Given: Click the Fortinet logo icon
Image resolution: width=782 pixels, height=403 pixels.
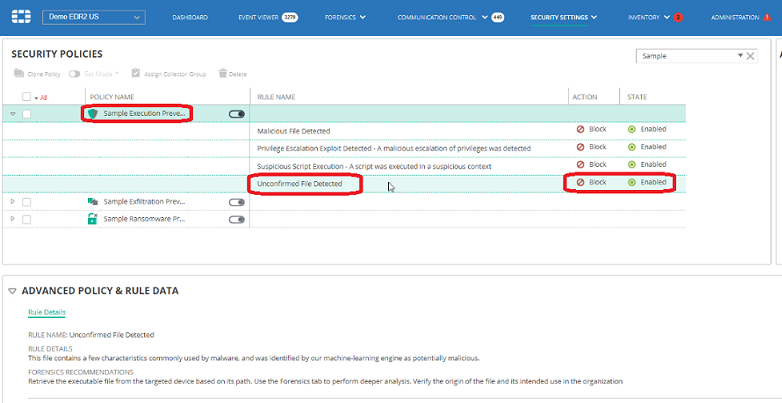Looking at the screenshot, I should pos(20,17).
